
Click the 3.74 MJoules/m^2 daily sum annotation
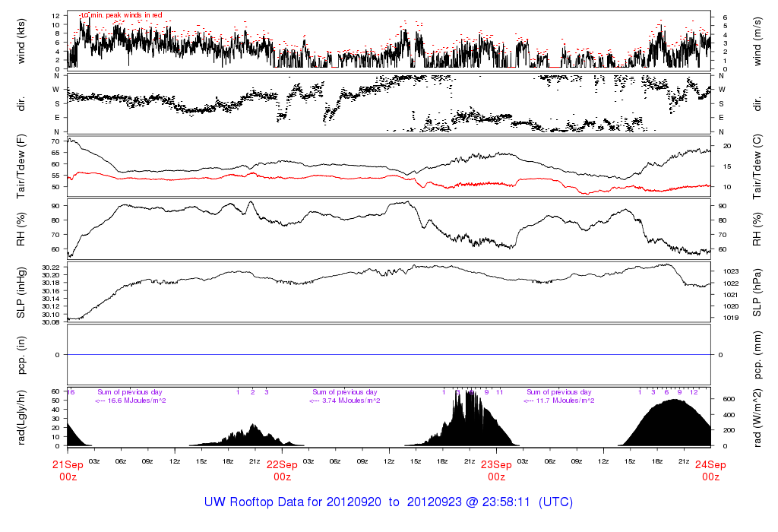346,401
